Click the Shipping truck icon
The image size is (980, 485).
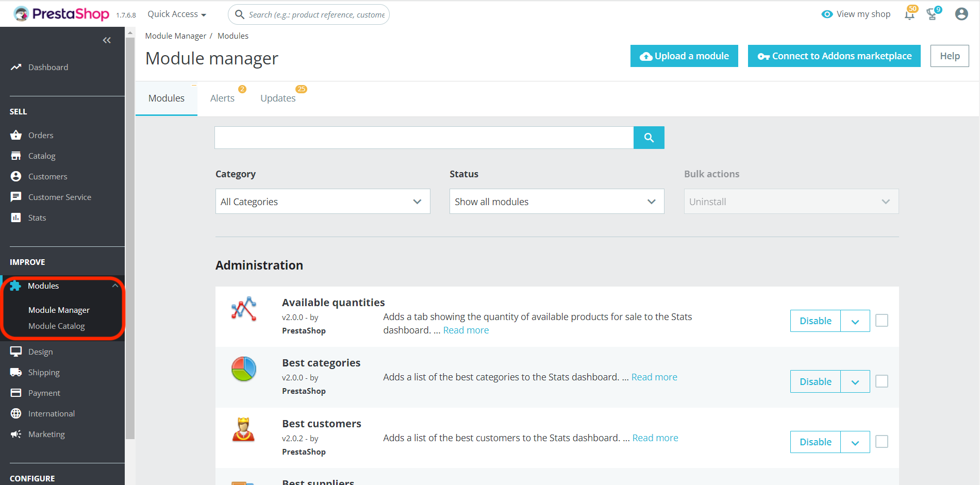tap(16, 372)
